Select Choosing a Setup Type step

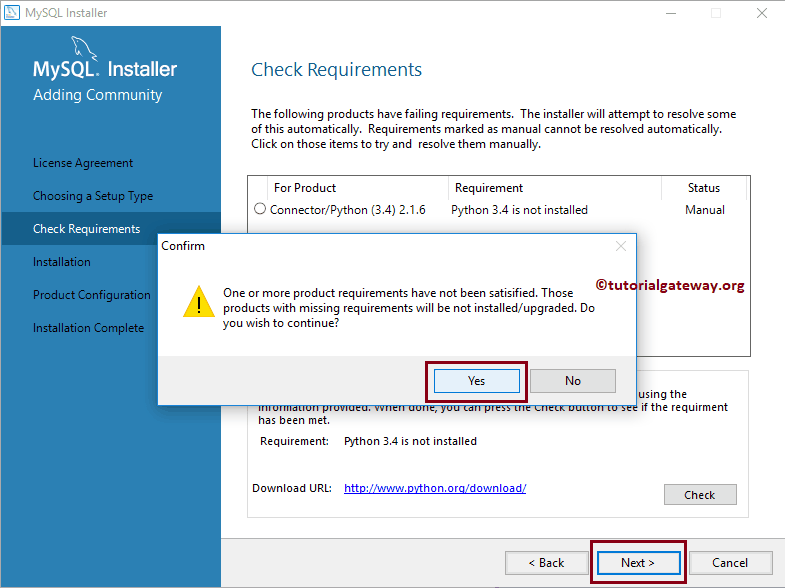coord(93,196)
